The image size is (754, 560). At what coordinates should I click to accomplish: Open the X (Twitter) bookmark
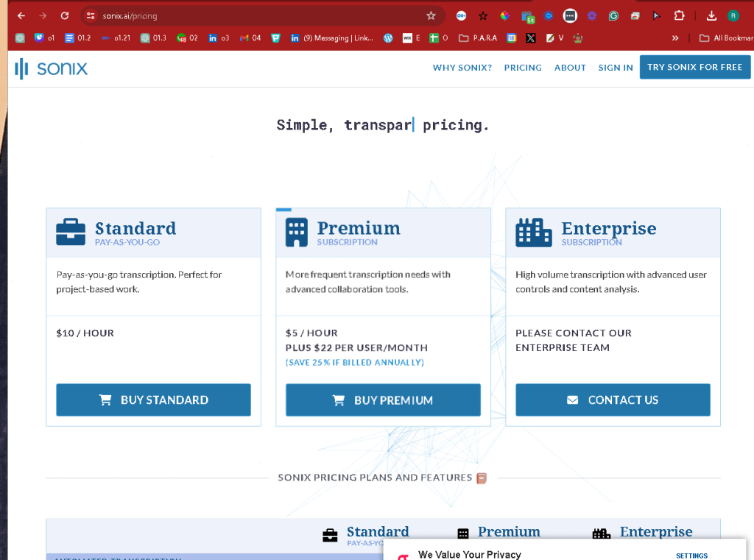pos(531,38)
